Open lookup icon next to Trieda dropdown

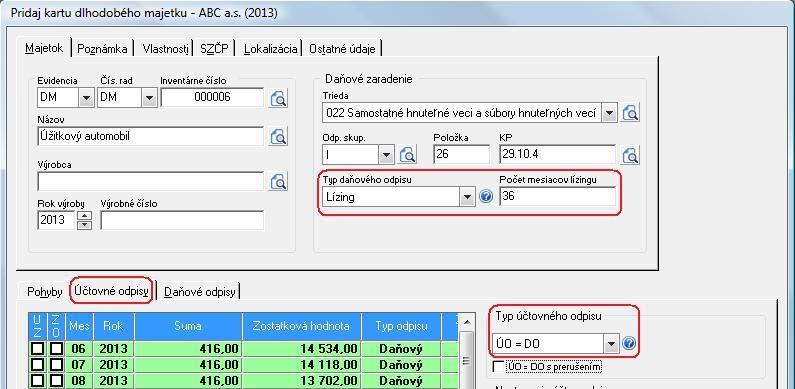coord(630,113)
